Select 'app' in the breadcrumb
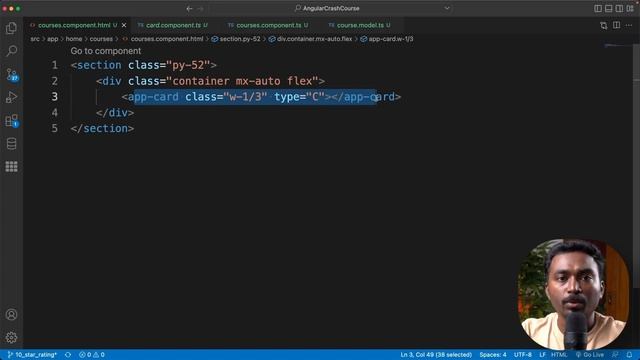 click(53, 39)
